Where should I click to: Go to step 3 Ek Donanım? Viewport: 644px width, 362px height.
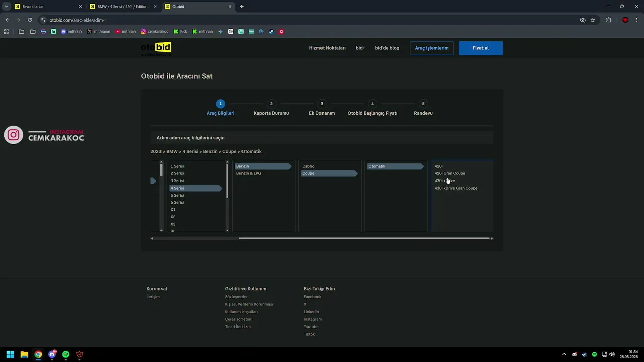[x=322, y=108]
